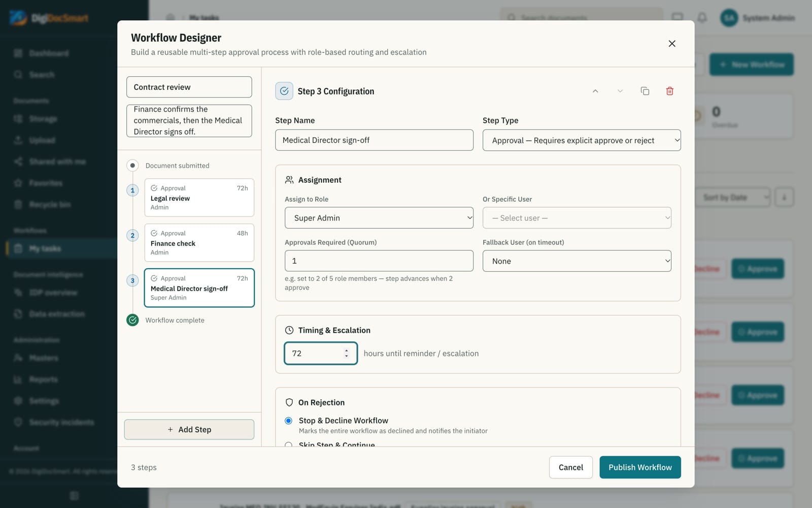Click the Timing & Escalation clock icon

point(289,330)
